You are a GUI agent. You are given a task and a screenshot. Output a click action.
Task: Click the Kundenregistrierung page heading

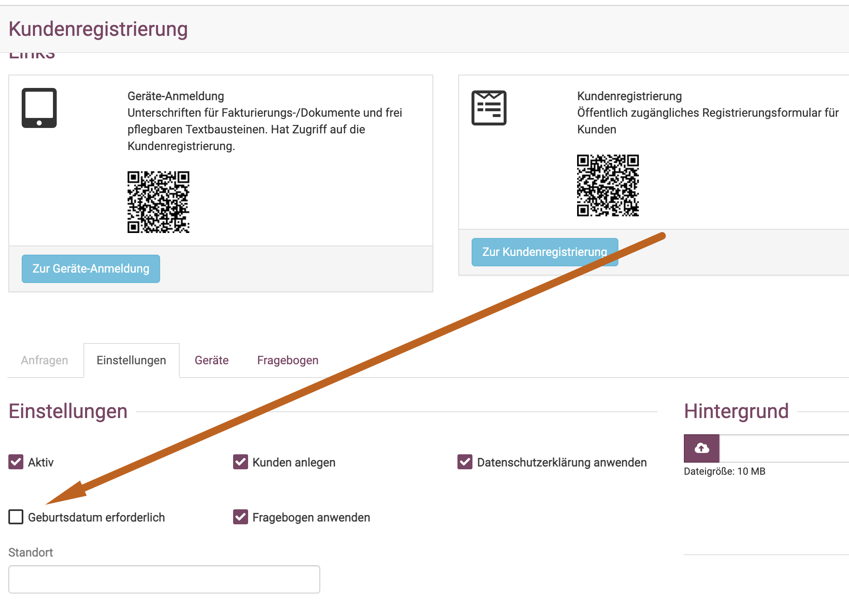click(x=98, y=29)
